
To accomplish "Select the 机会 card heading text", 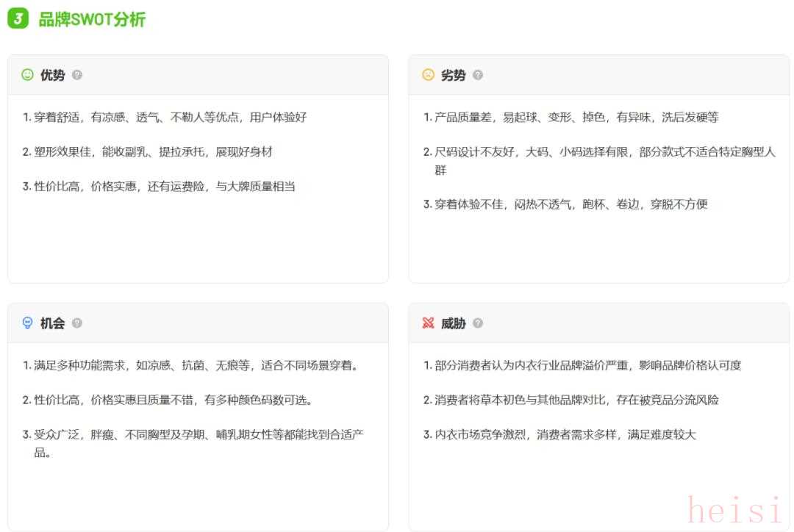I will [x=52, y=323].
